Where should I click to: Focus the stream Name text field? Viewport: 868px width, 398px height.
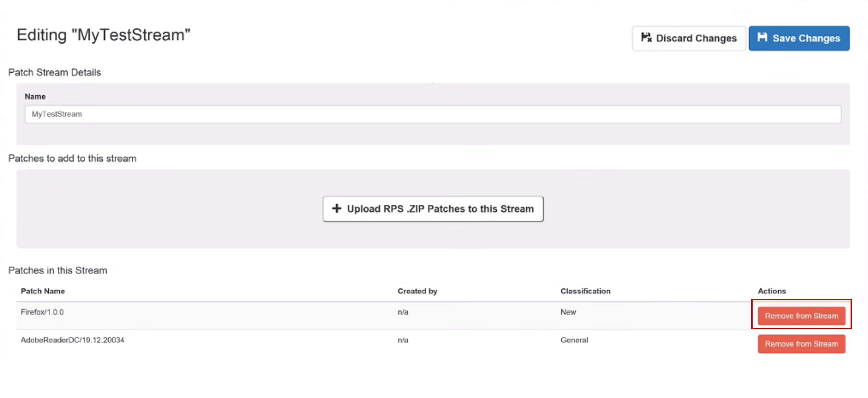433,114
